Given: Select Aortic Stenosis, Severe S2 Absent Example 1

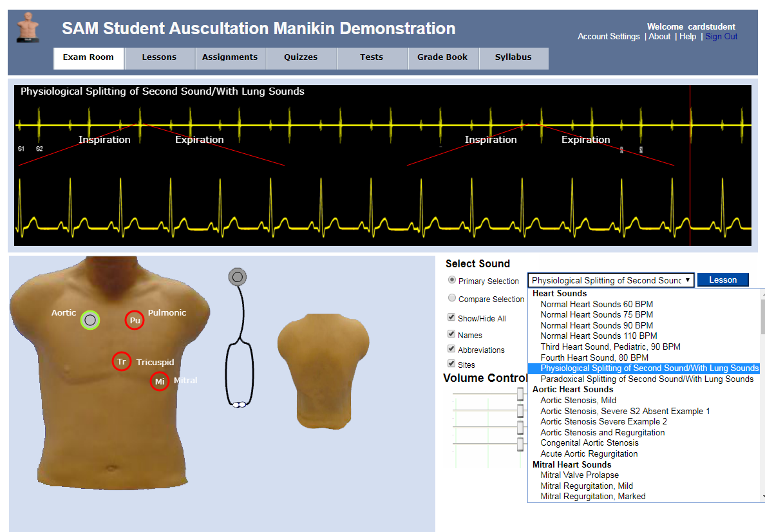Looking at the screenshot, I should coord(625,411).
